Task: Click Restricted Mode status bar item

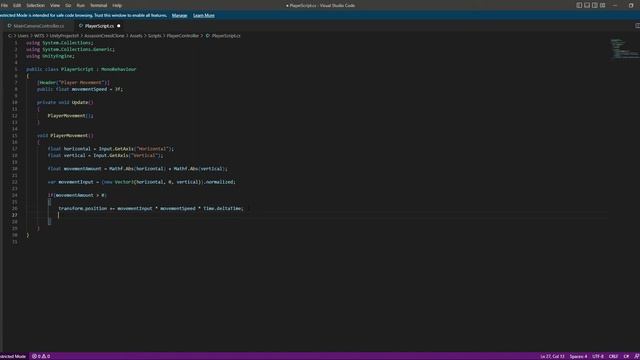Action: tap(13, 356)
